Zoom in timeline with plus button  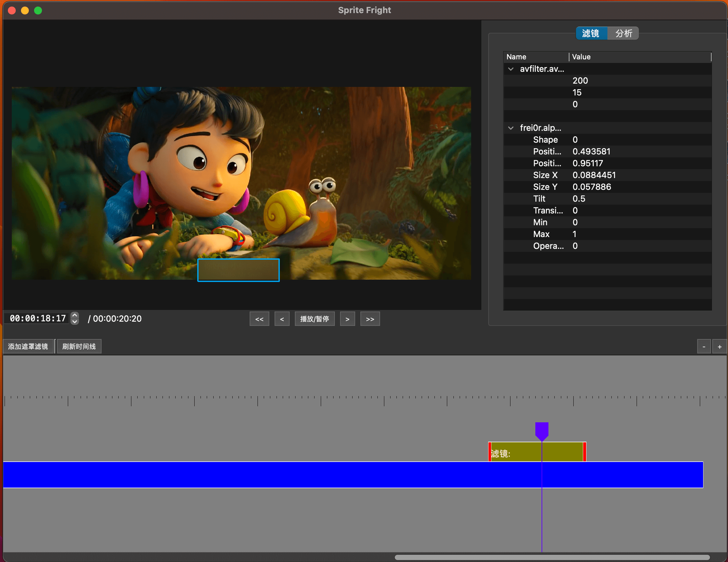coord(720,347)
